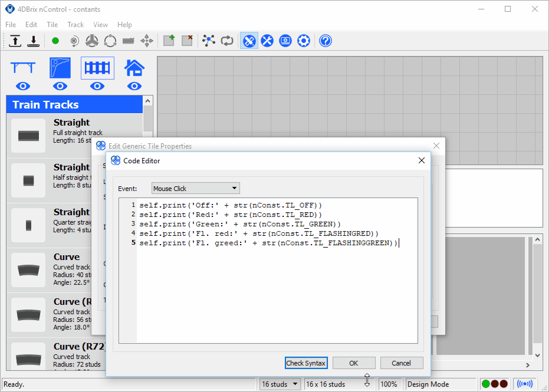Click the green status indicator light
Image resolution: width=549 pixels, height=392 pixels.
(486, 384)
